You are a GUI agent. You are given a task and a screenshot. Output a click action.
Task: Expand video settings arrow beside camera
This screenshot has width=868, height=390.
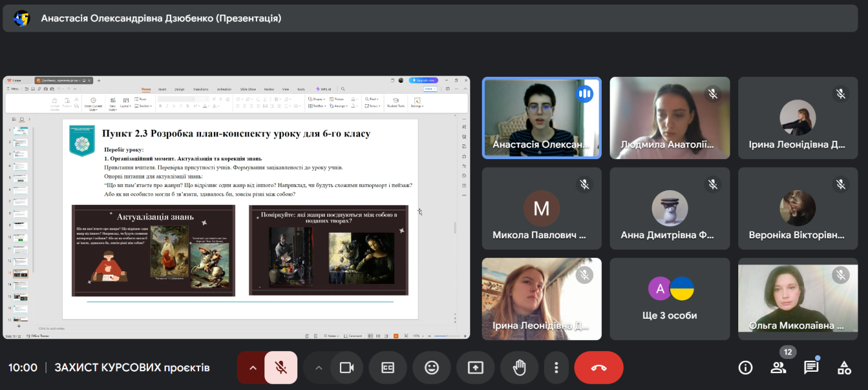[319, 367]
